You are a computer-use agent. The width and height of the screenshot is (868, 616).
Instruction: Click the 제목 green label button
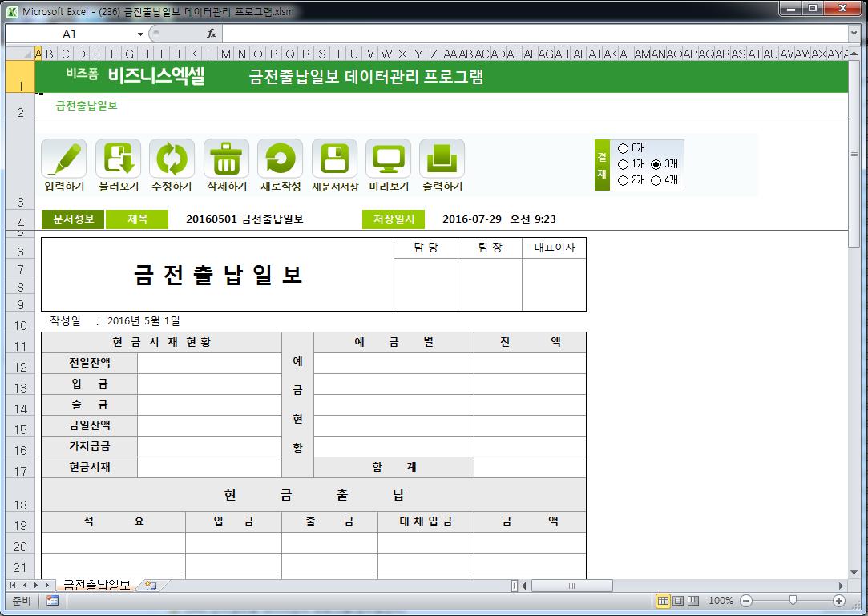coord(137,219)
